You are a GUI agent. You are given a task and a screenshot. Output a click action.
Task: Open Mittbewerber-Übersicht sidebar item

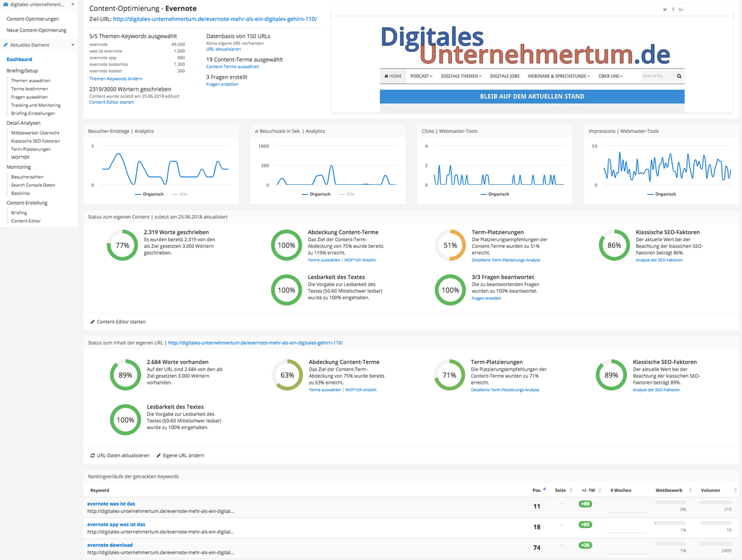coord(35,133)
